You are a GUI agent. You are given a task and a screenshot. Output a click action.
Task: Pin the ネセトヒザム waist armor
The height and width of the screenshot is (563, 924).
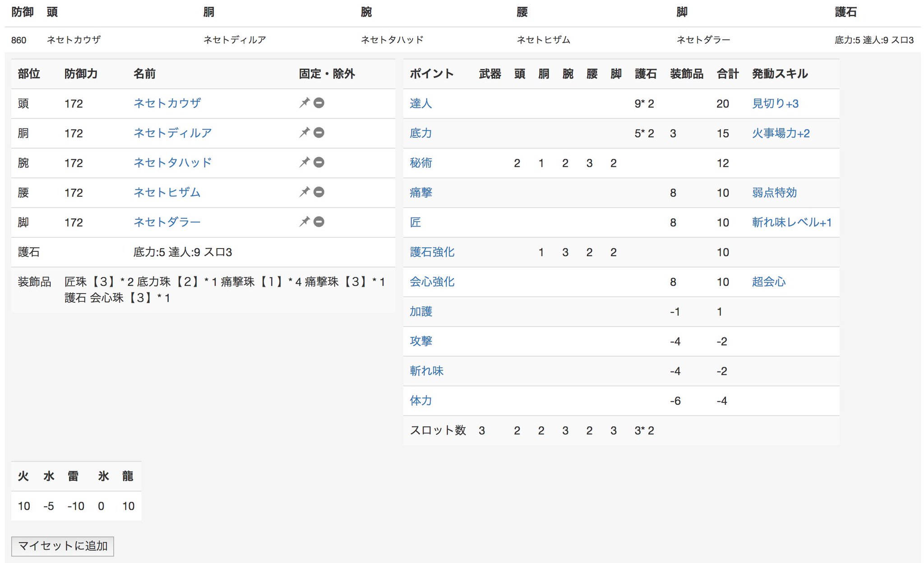[304, 192]
